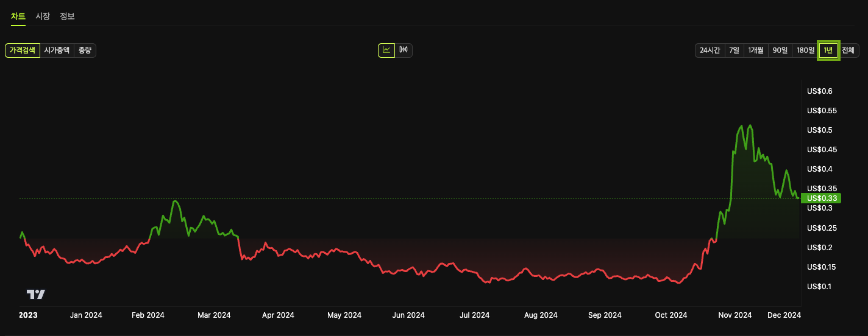This screenshot has width=868, height=336.
Task: Open the 정보 tab
Action: click(x=67, y=16)
